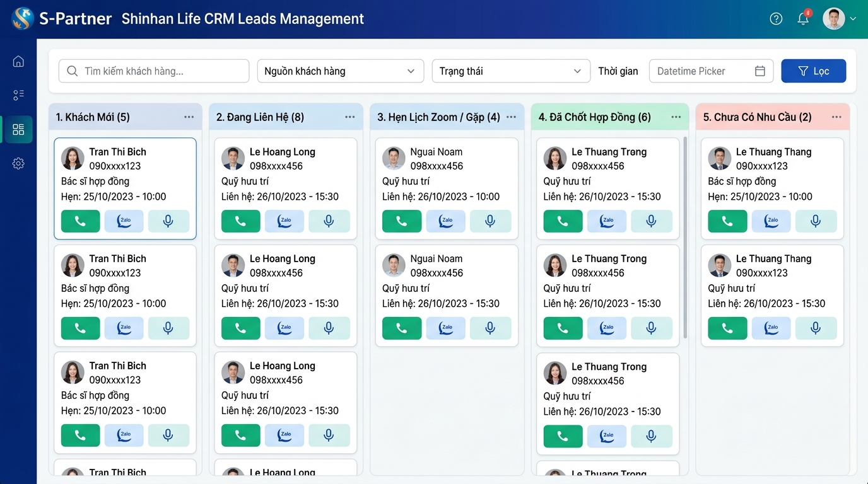Open the more options menu of Khách Mới column

point(189,117)
